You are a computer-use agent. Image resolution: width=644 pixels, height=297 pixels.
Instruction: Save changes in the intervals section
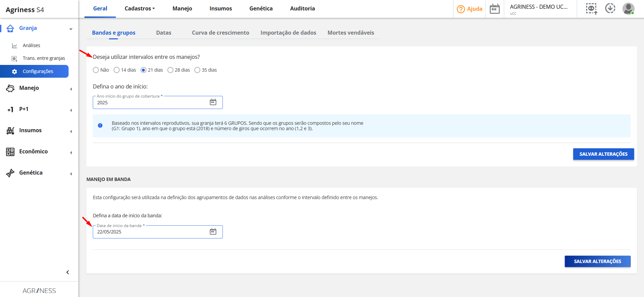tap(603, 154)
